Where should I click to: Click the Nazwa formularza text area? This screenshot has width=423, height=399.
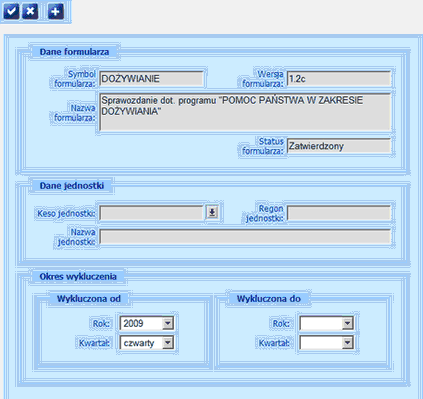(245, 112)
